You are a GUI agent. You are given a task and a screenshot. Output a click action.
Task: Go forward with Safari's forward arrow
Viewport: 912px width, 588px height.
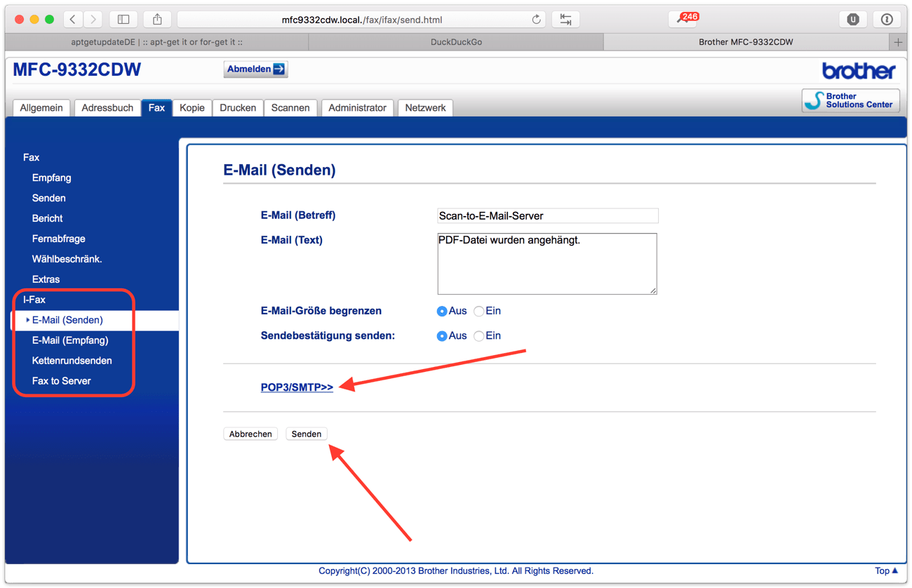[x=93, y=19]
